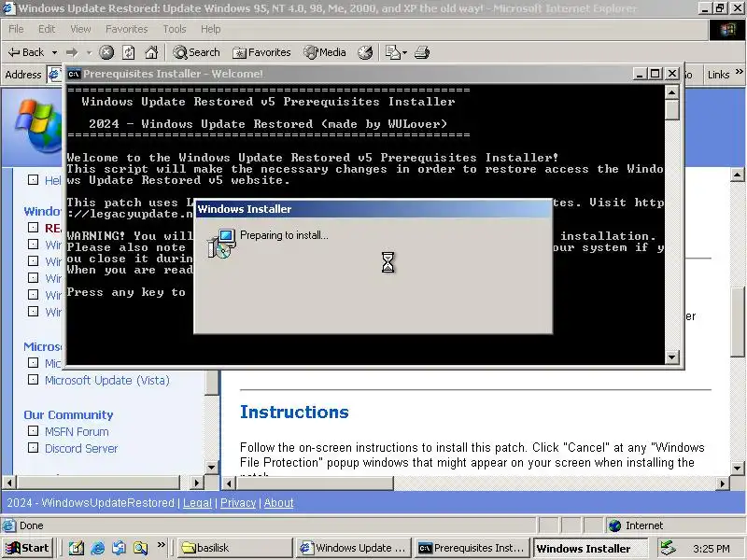Click the Windows Installer setup icon

click(x=221, y=244)
